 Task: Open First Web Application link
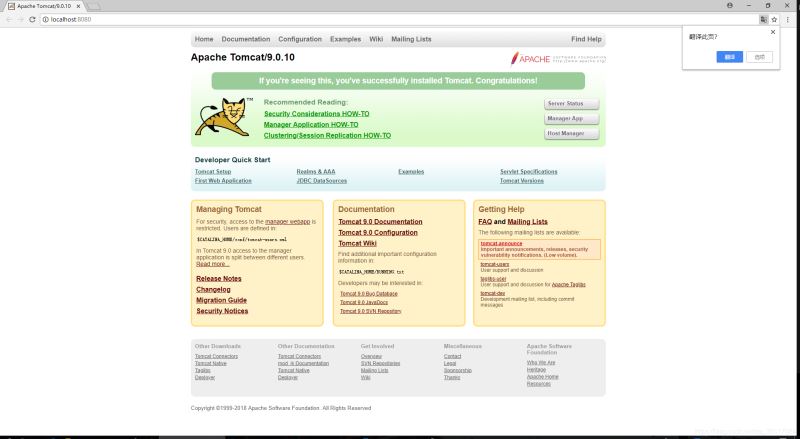point(223,181)
